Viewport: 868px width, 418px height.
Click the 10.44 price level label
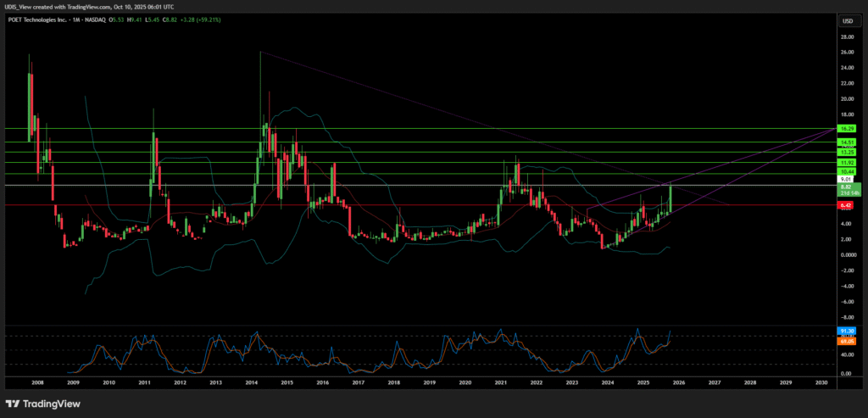pyautogui.click(x=846, y=173)
